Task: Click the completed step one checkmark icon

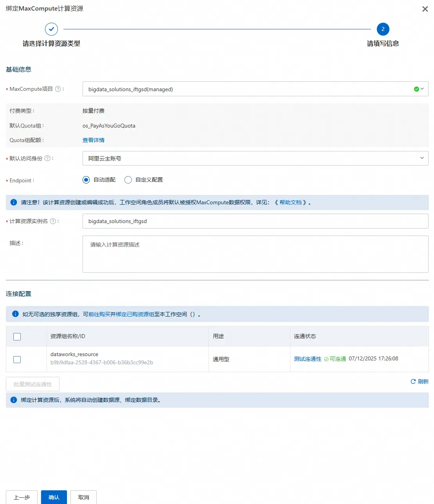Action: (x=51, y=29)
